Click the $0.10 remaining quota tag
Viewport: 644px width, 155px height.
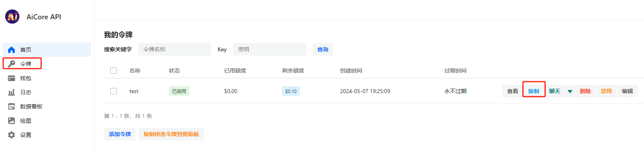(291, 91)
